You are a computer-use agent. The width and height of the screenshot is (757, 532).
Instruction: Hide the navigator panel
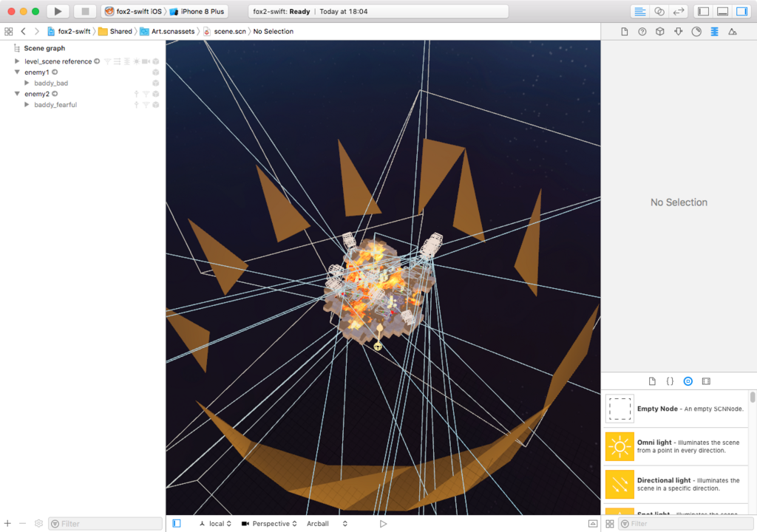tap(704, 11)
